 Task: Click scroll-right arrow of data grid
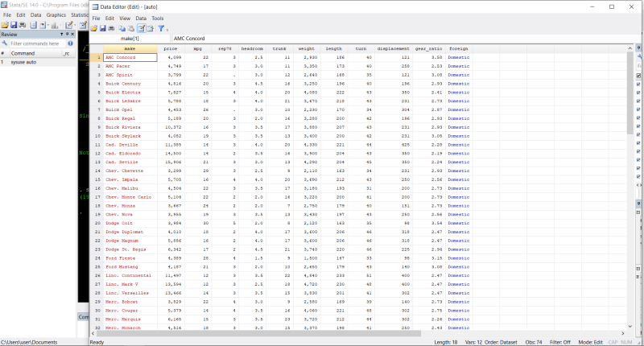(x=622, y=333)
